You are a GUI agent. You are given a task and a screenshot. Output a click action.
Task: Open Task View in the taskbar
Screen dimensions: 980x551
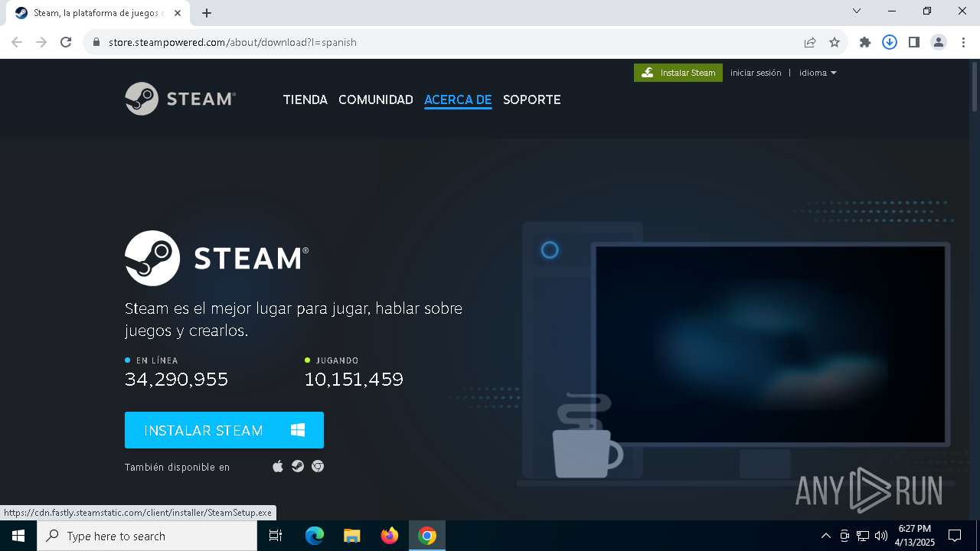point(276,536)
